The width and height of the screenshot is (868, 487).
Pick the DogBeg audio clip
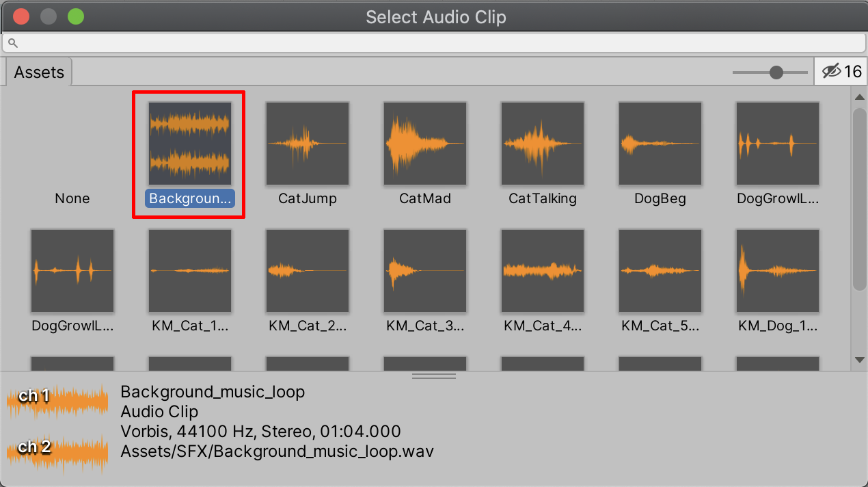[x=660, y=144]
